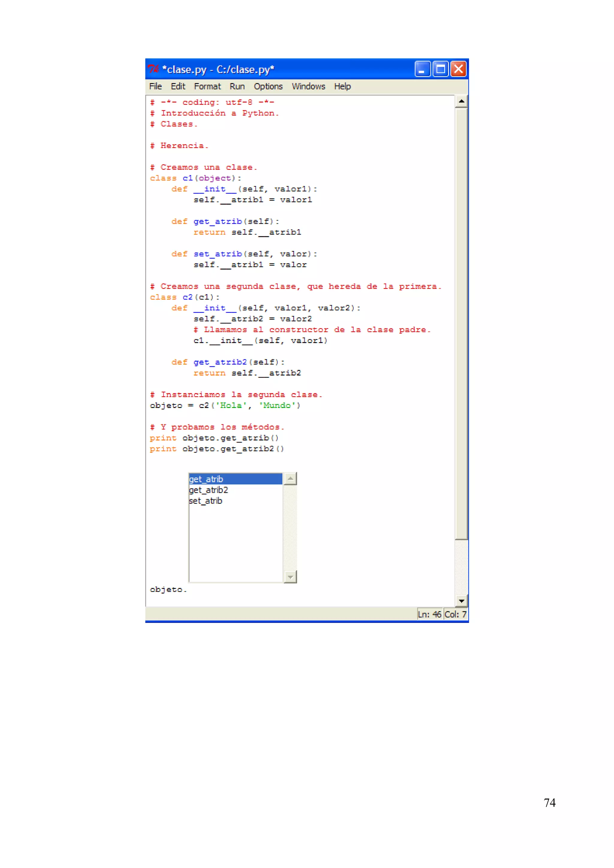Screen dimensions: 614x868
Task: Click autocomplete list scroll-up arrow
Action: (x=290, y=479)
